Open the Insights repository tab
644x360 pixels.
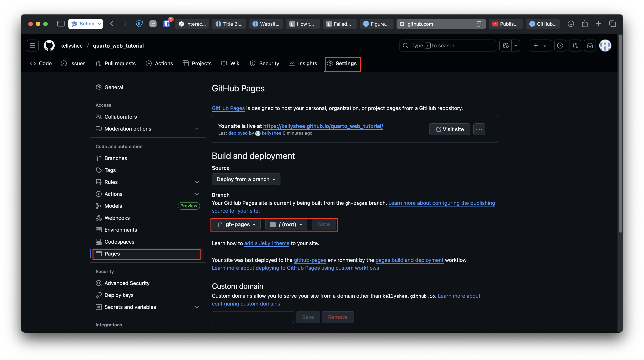303,63
